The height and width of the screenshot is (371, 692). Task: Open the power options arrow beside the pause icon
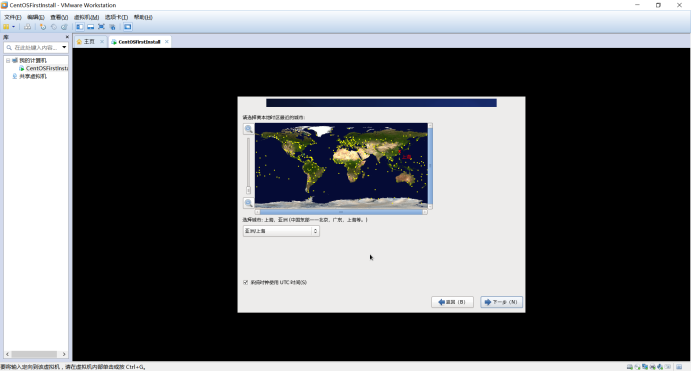(13, 27)
